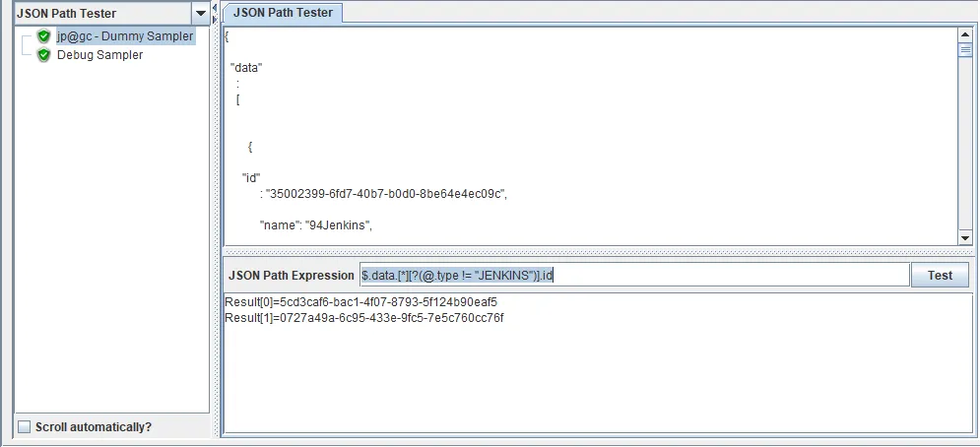Open the JSON Path Tester renderer dropdown
Image resolution: width=980 pixels, height=447 pixels.
(x=201, y=13)
